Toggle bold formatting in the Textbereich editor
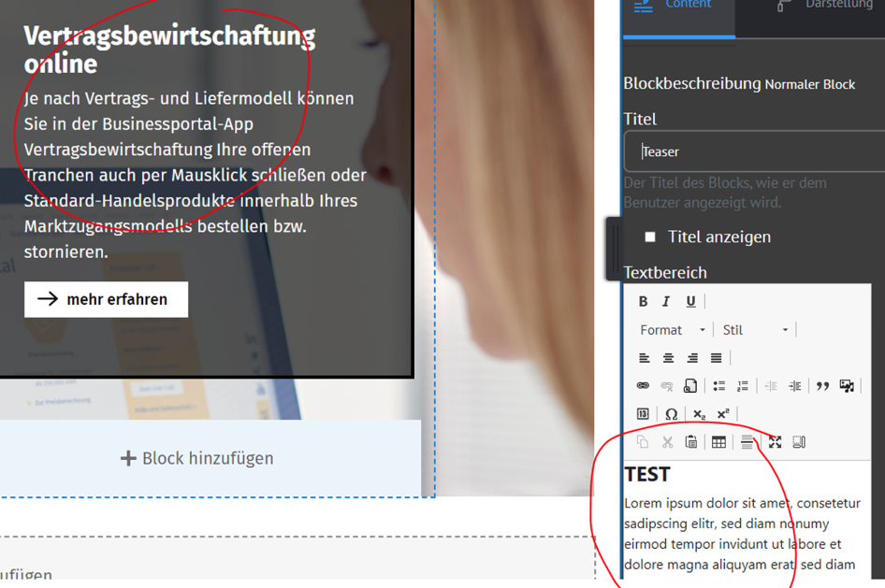This screenshot has height=588, width=885. click(643, 302)
